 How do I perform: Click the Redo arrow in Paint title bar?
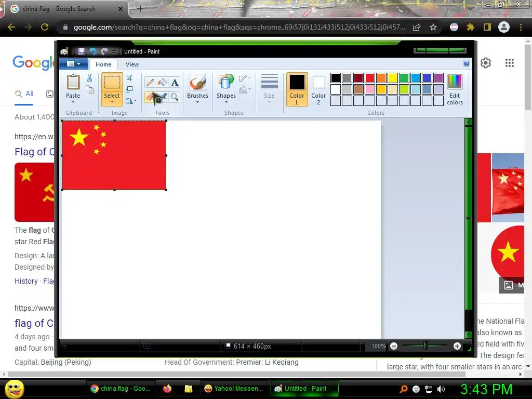[104, 51]
